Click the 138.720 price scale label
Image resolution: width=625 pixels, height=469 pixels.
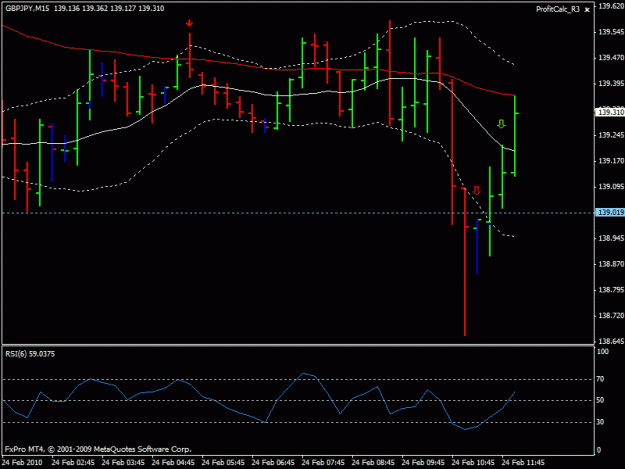click(x=611, y=316)
